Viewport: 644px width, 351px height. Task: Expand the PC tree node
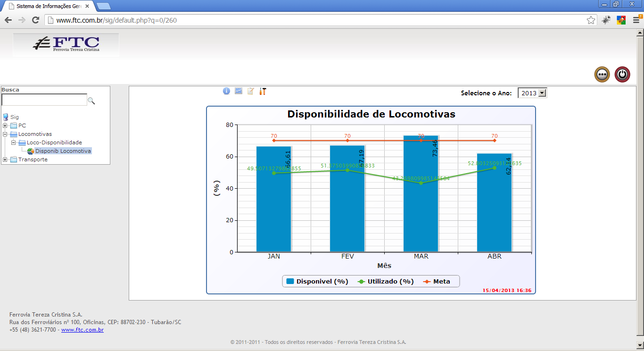pos(5,125)
